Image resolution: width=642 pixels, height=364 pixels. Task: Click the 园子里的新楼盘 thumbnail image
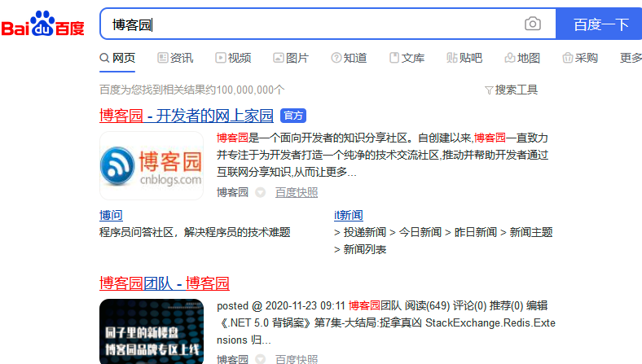pyautogui.click(x=152, y=331)
